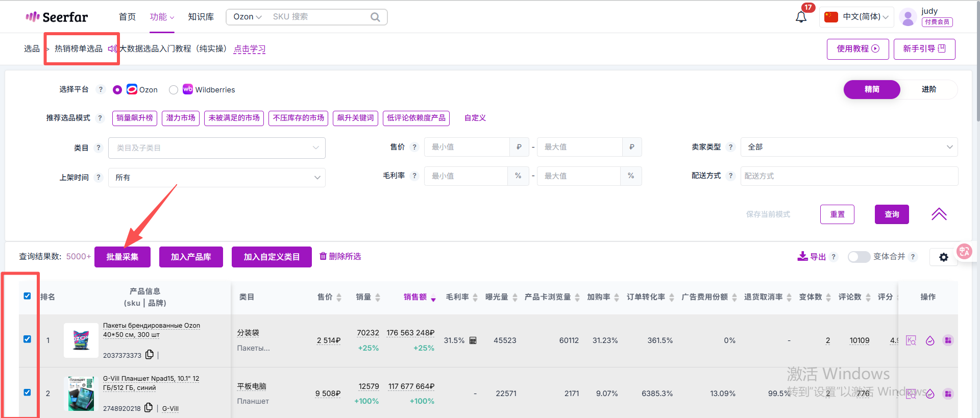The height and width of the screenshot is (418, 980).
Task: Open the category and subcategory dropdown
Action: click(x=216, y=148)
